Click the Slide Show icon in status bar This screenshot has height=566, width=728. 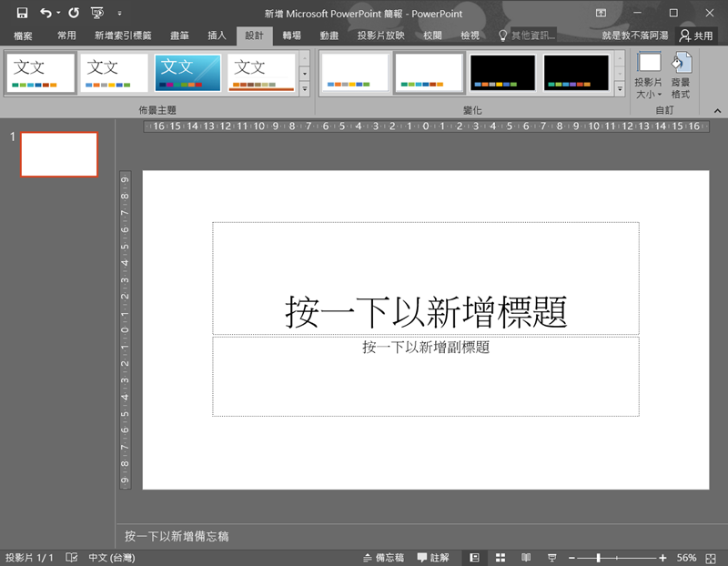tap(551, 557)
